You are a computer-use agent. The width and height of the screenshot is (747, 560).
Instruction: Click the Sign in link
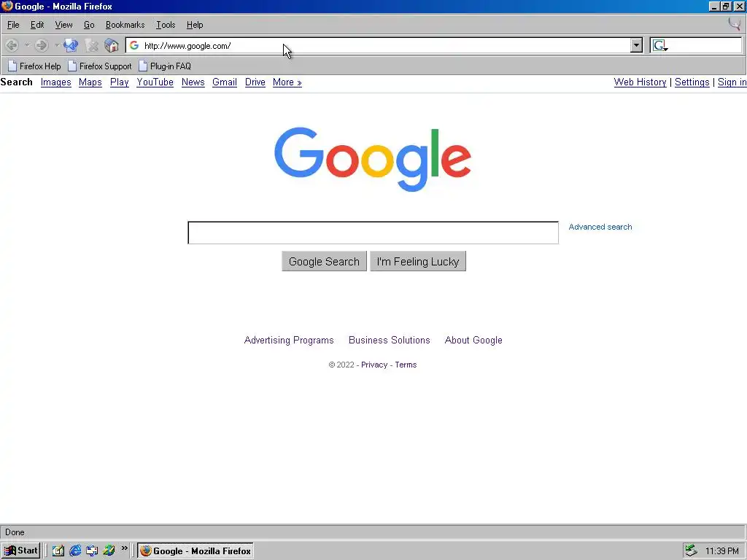[x=732, y=82]
